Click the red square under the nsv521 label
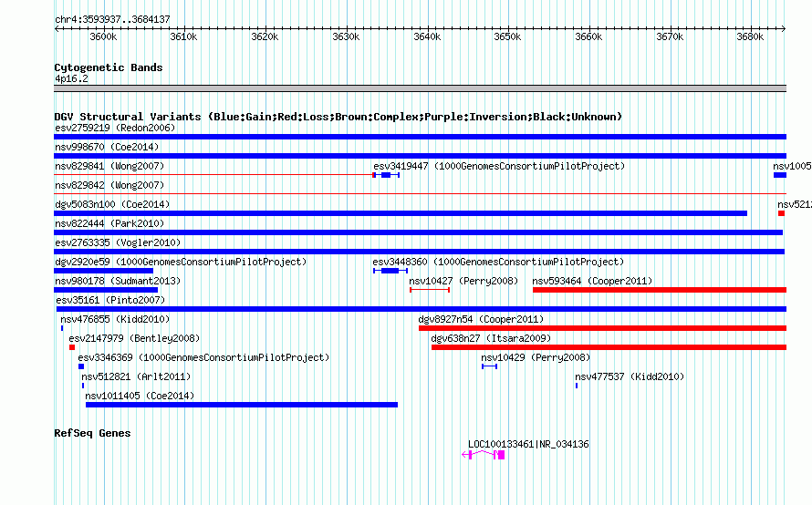 pyautogui.click(x=782, y=213)
